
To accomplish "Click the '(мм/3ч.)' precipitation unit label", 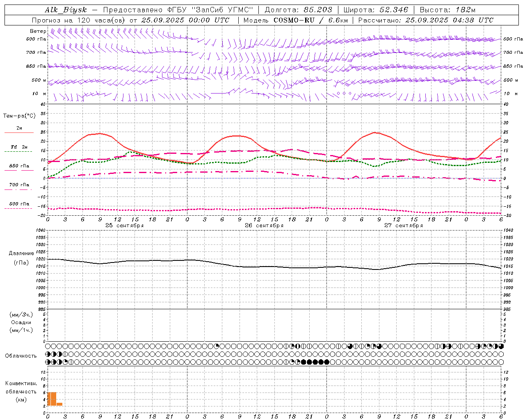I will (x=21, y=315).
